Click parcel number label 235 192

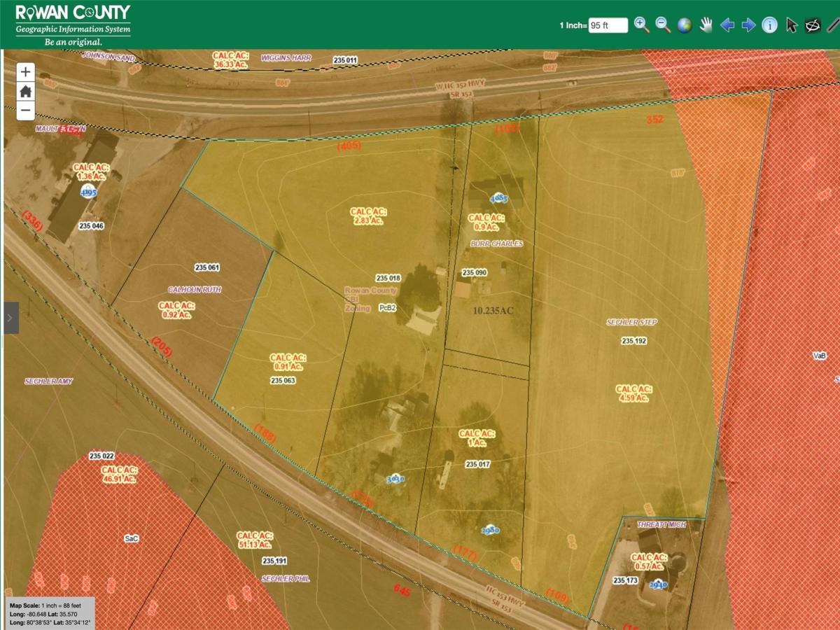633,341
